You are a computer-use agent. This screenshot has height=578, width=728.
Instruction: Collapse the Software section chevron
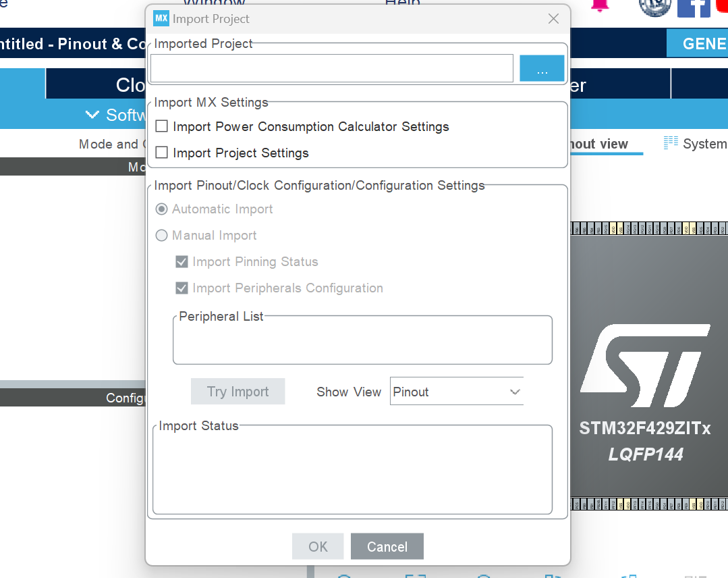click(x=92, y=113)
